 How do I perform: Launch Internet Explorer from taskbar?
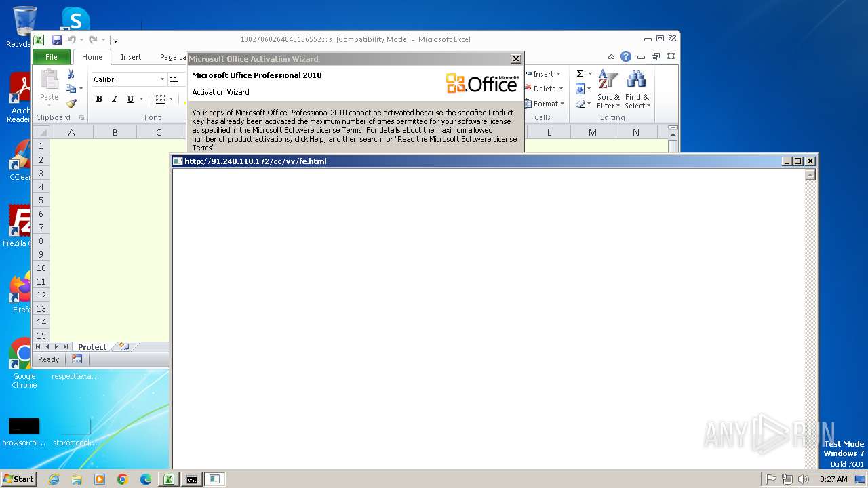pyautogui.click(x=54, y=479)
